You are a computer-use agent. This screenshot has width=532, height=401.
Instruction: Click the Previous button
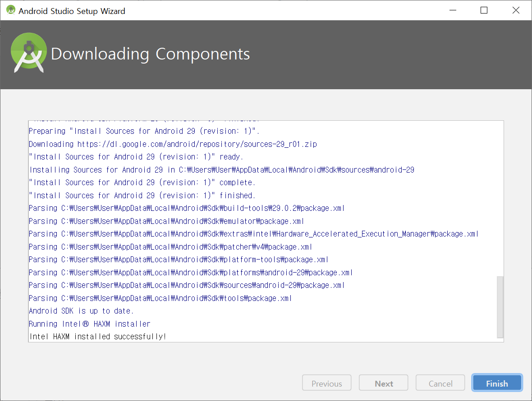[326, 383]
